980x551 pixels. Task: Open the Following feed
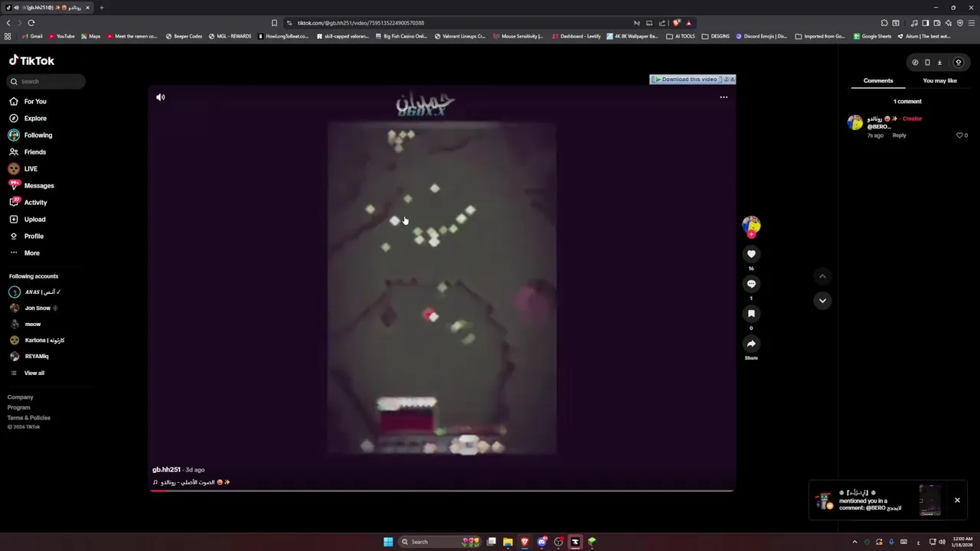click(31, 135)
